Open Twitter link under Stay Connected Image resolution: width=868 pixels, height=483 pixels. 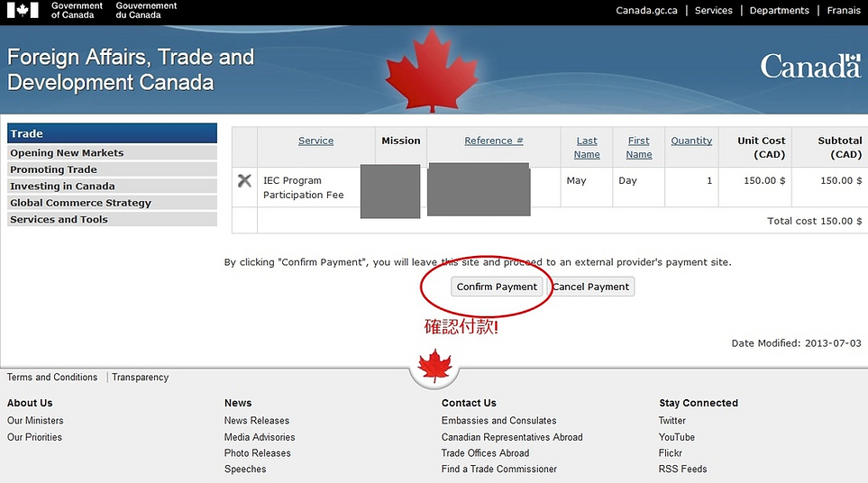(x=672, y=421)
